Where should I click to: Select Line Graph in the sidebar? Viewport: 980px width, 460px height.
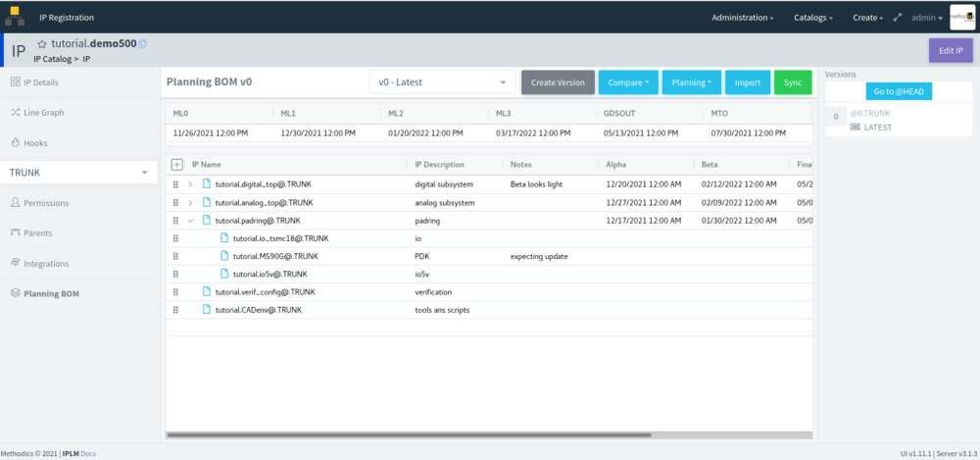(44, 113)
